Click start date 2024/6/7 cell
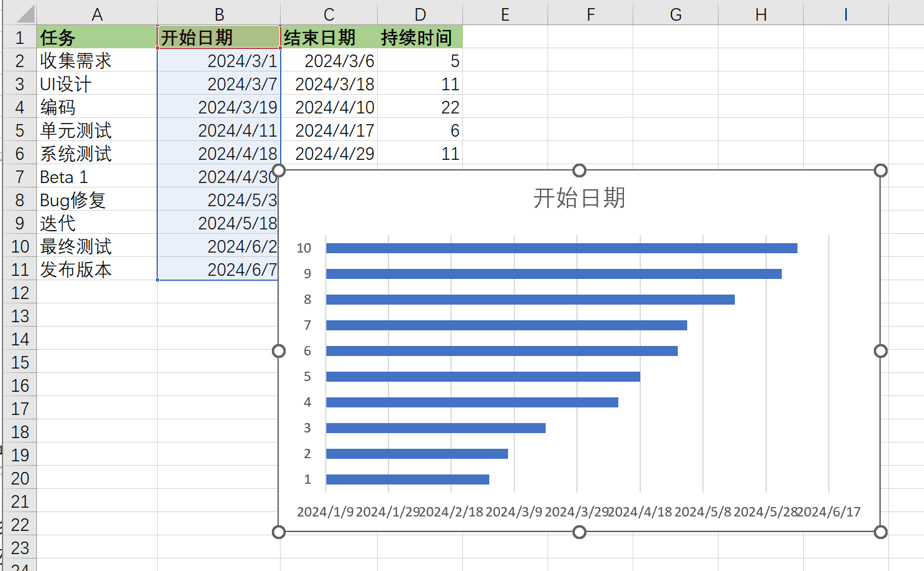 pyautogui.click(x=218, y=269)
